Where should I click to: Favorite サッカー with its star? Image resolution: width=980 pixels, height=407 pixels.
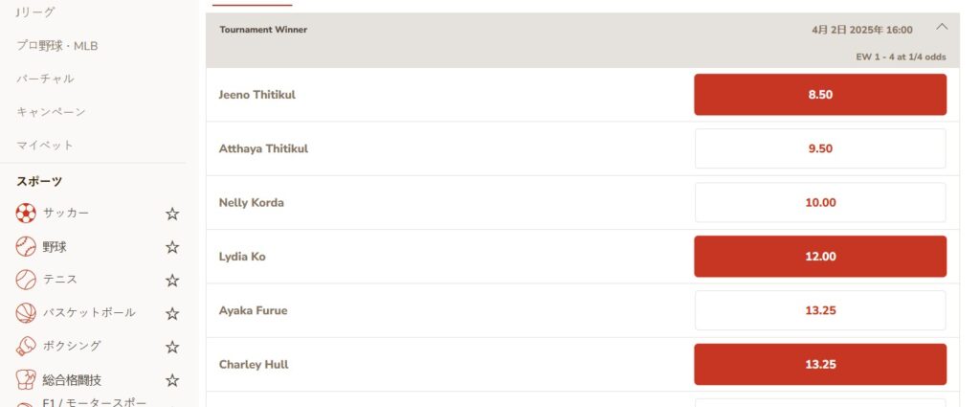pos(172,214)
